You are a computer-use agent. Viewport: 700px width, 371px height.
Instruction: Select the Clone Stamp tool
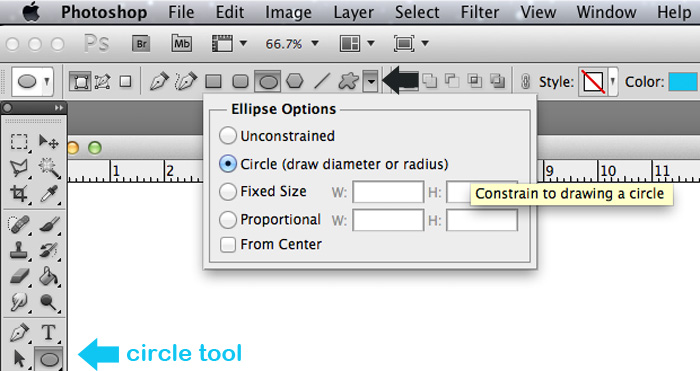point(19,251)
